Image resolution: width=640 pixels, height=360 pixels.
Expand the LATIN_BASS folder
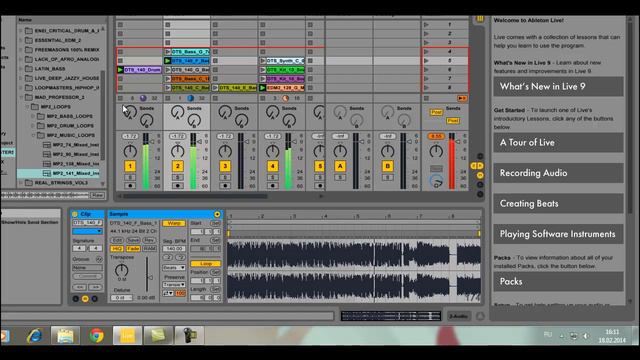(x=21, y=69)
